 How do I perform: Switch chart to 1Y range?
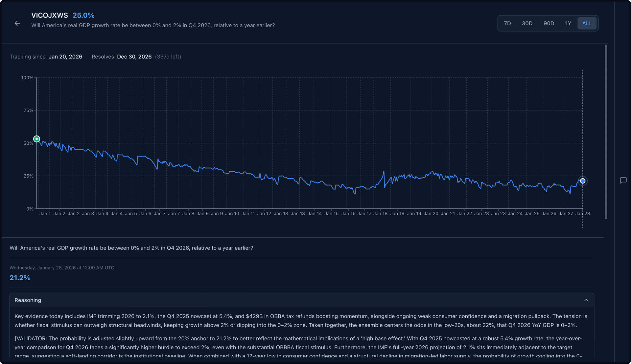click(568, 23)
